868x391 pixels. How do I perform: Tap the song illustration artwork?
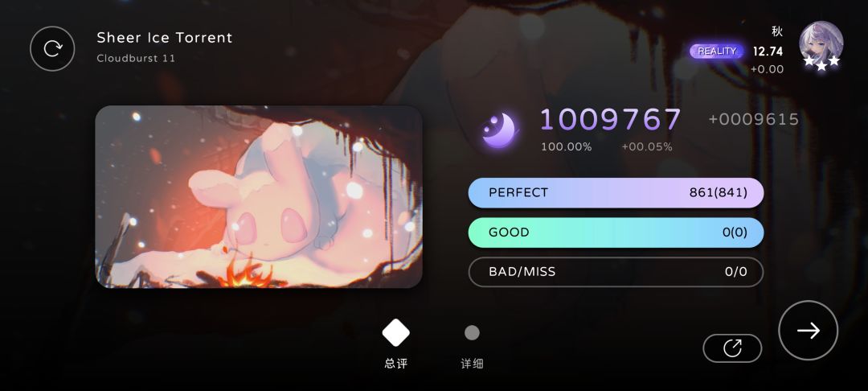(x=259, y=196)
